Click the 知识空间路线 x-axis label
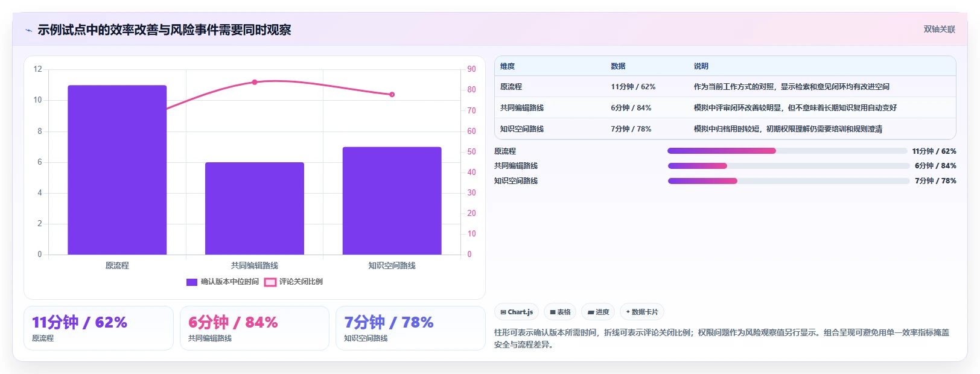Screen dimensions: 980x374 pos(392,265)
